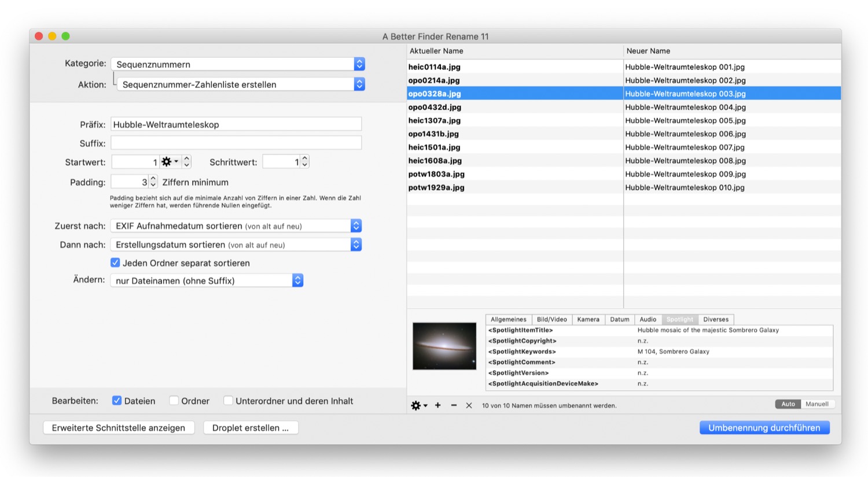
Task: Open the Aktion dropdown
Action: 241,84
